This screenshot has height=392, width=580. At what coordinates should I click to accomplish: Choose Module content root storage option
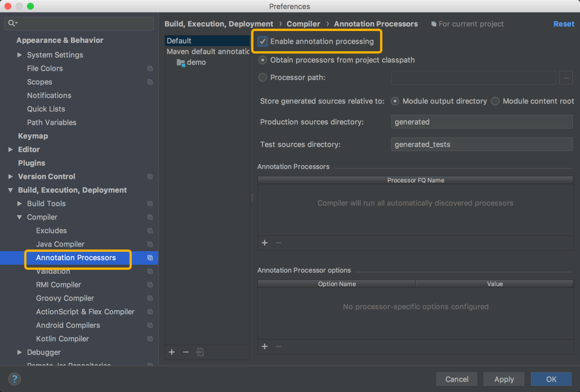coord(495,101)
